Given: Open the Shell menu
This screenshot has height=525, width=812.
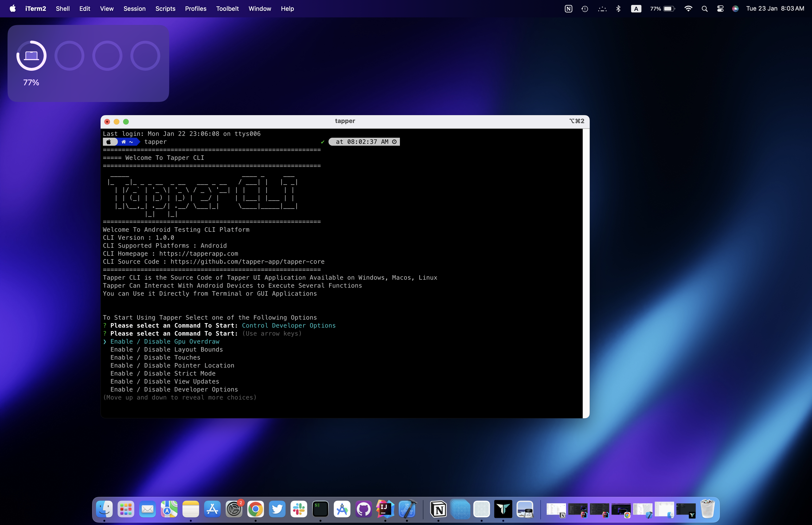Looking at the screenshot, I should coord(63,8).
